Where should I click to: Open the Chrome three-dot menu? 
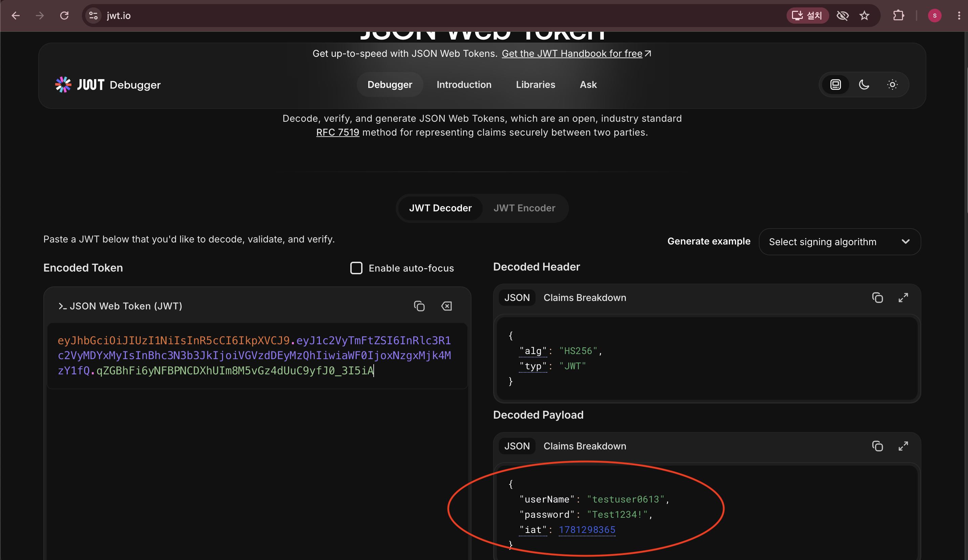click(959, 15)
